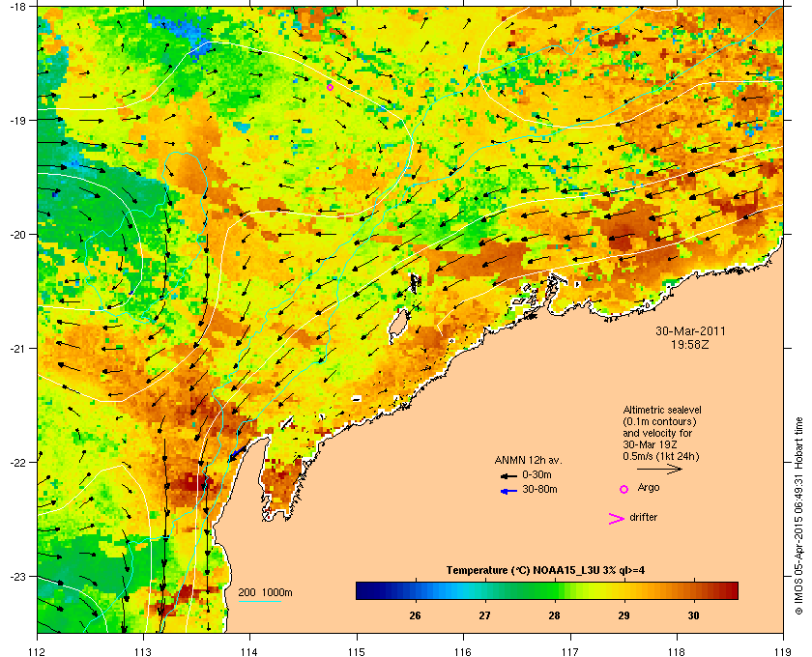Click the longitude label 118

(x=677, y=652)
